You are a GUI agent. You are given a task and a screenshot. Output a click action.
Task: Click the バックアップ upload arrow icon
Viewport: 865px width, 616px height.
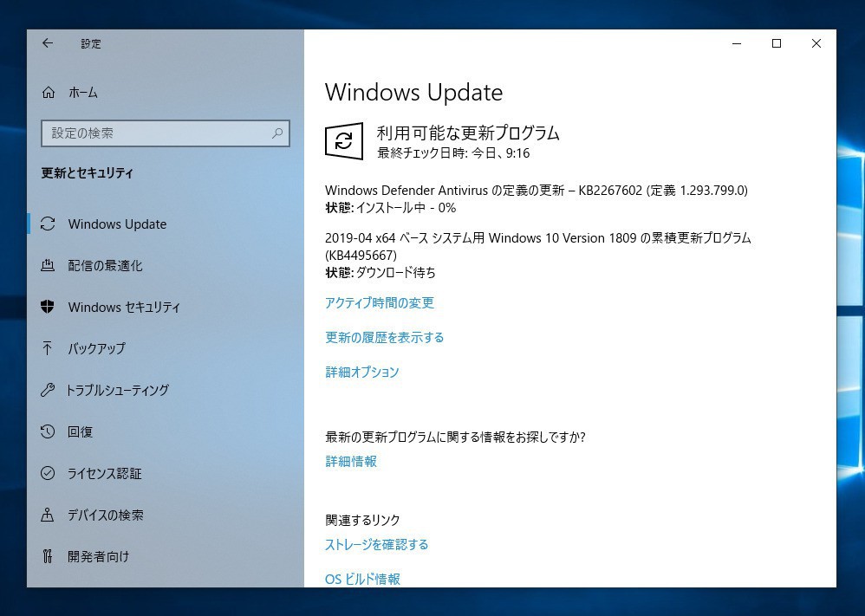(x=48, y=348)
